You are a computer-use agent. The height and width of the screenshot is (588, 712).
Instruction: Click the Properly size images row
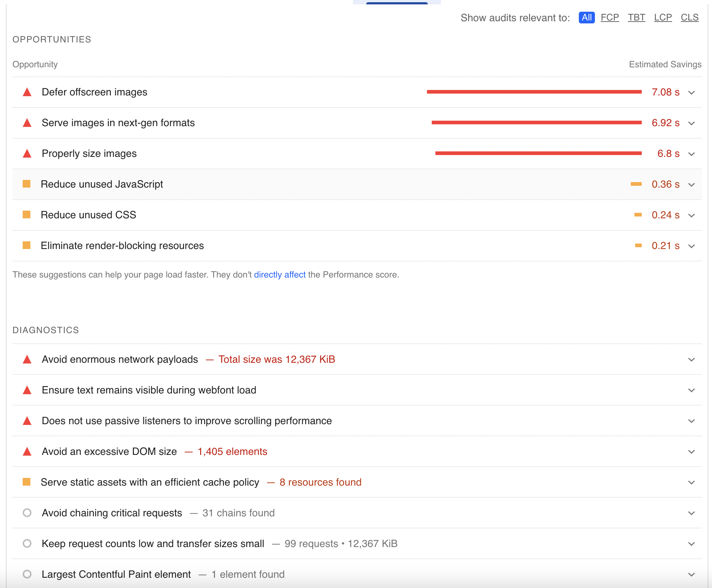tap(89, 153)
